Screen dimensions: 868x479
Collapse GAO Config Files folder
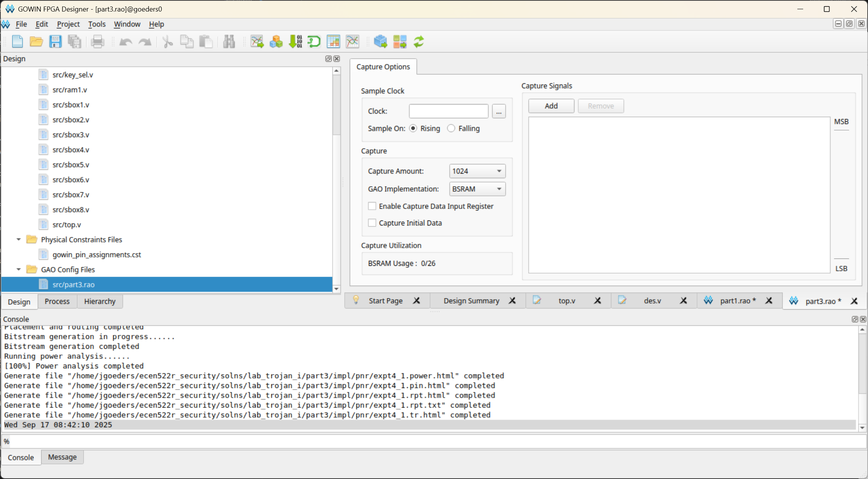click(x=18, y=269)
